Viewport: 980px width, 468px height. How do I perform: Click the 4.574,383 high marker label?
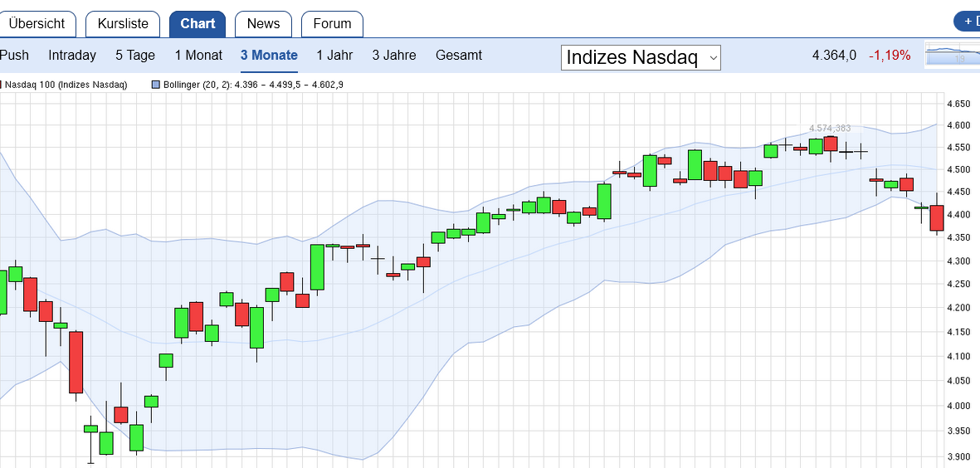click(x=830, y=128)
